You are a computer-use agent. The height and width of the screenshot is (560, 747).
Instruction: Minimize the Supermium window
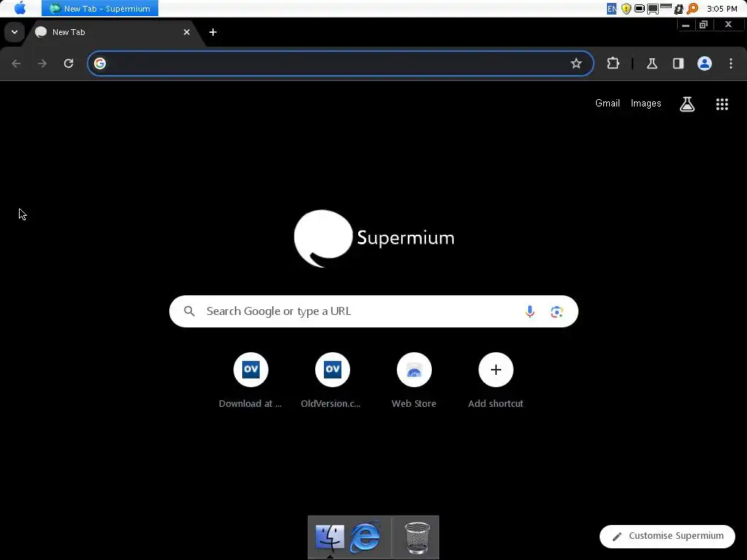[686, 25]
